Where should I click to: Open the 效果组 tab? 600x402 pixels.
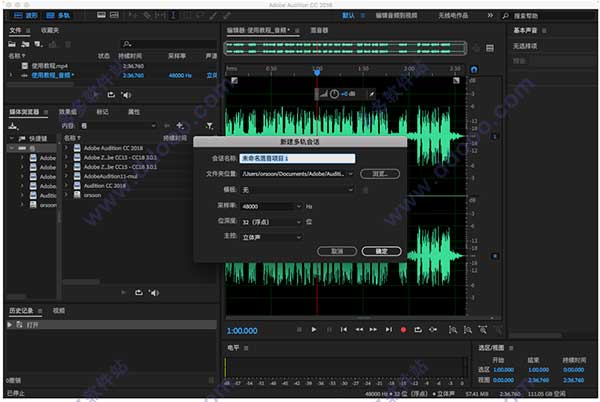68,112
